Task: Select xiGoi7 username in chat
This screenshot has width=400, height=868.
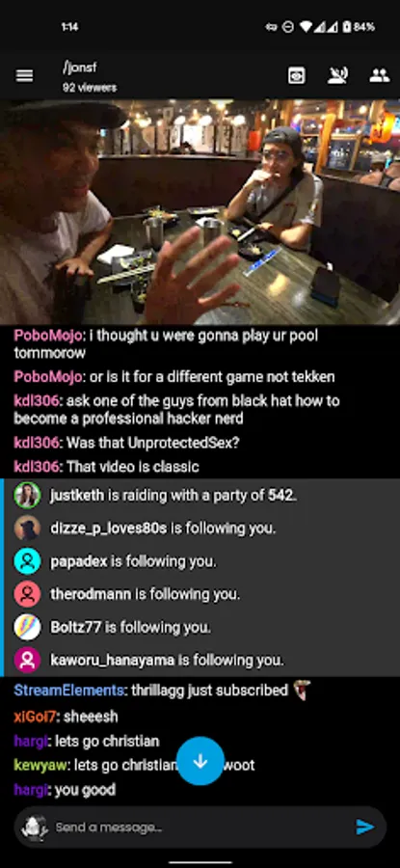Action: click(x=35, y=717)
